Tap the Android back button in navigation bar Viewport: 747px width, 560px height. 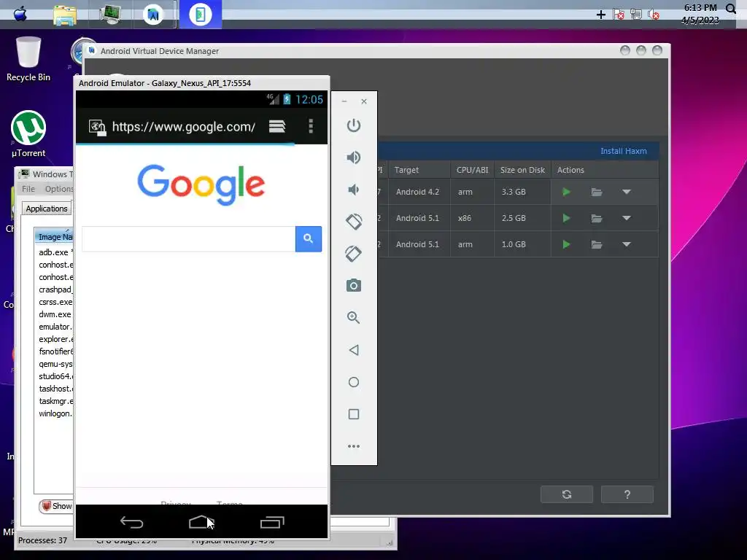coord(131,522)
